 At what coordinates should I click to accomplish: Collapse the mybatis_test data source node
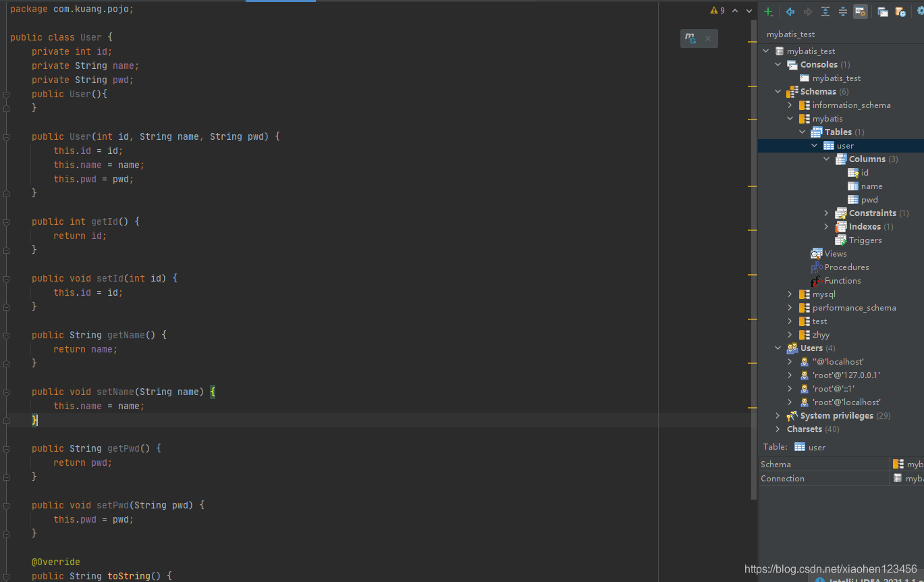765,51
